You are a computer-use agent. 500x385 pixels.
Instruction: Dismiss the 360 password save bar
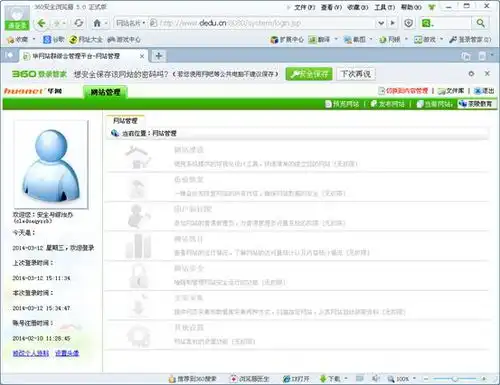487,73
